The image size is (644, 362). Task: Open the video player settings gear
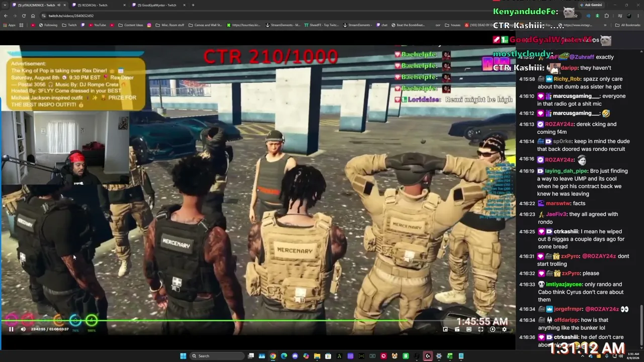(504, 329)
